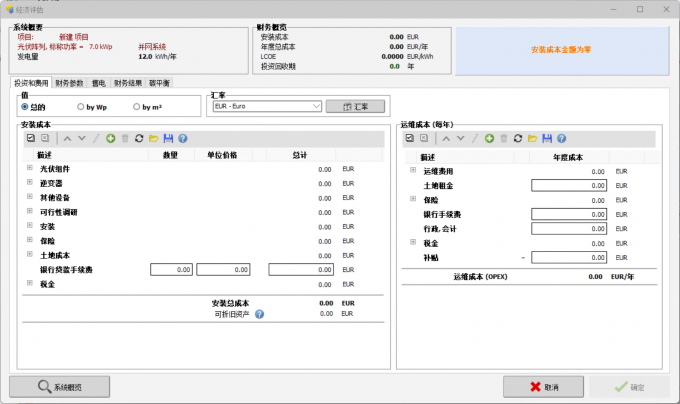This screenshot has width=680, height=404.
Task: Expand the 保险 row in operating costs
Action: point(413,199)
